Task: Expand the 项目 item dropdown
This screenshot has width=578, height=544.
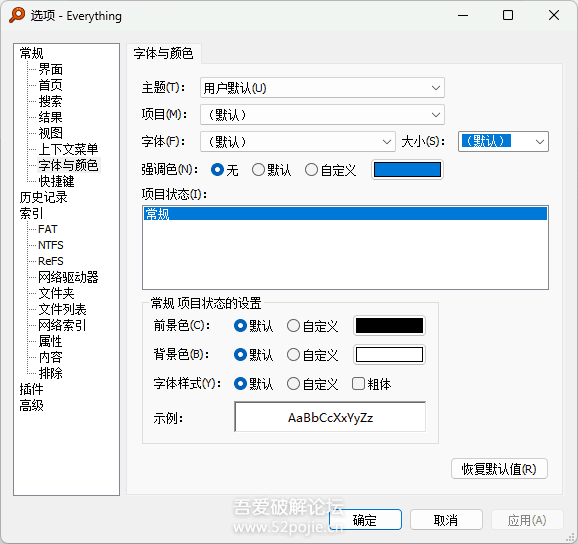Action: coord(322,115)
